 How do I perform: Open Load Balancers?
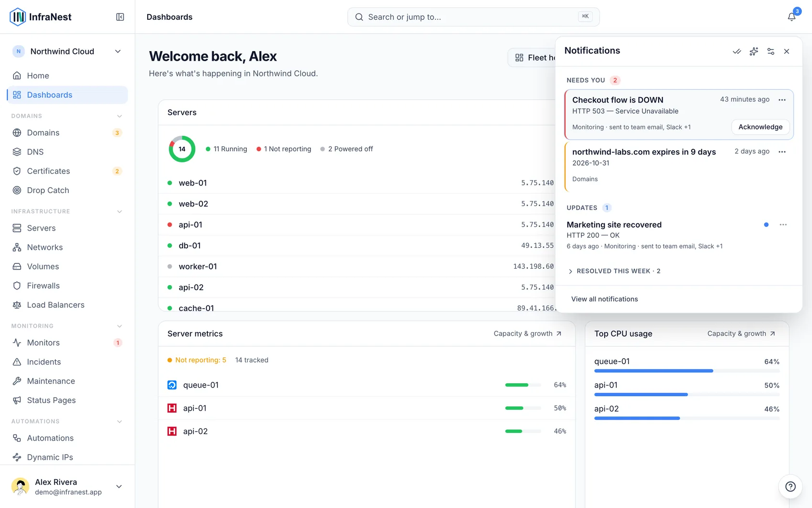(67, 305)
